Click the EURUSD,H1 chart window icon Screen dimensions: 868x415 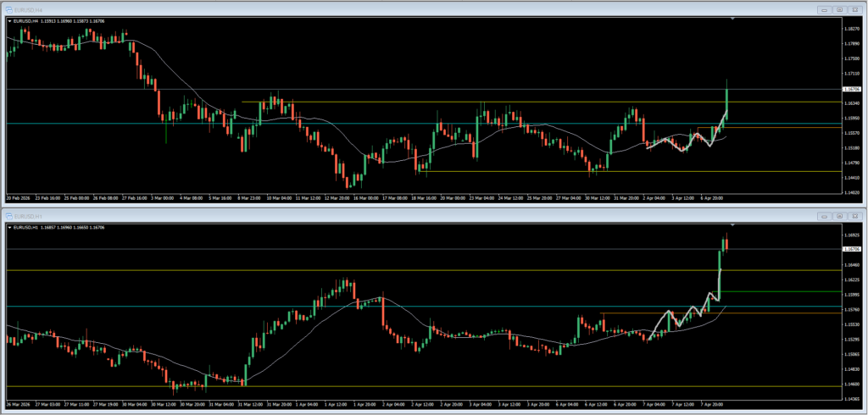[x=8, y=216]
